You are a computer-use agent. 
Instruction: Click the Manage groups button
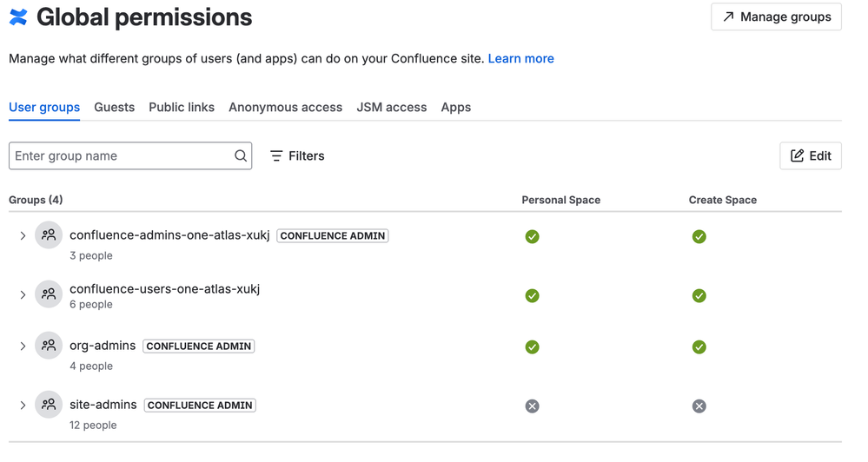point(776,16)
